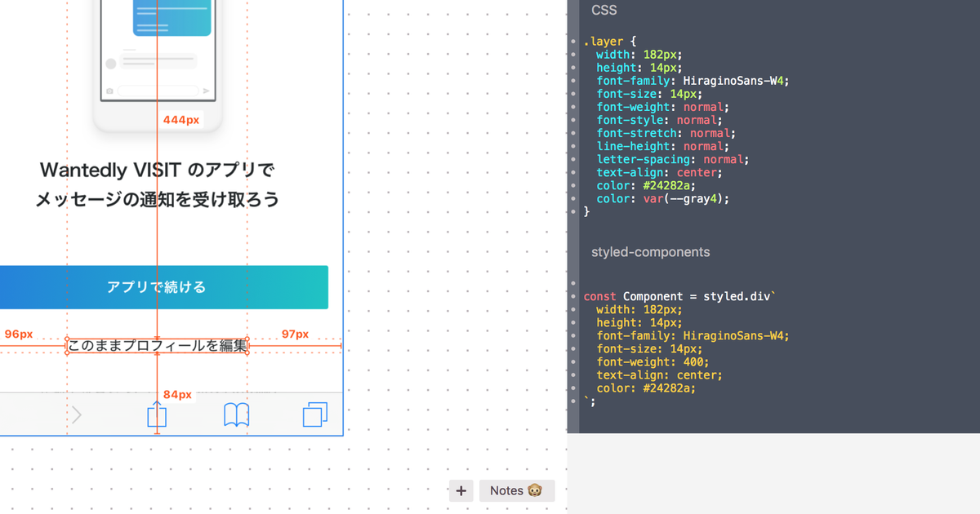
Task: Select the Wantedly VISIT heading text
Action: click(x=157, y=171)
